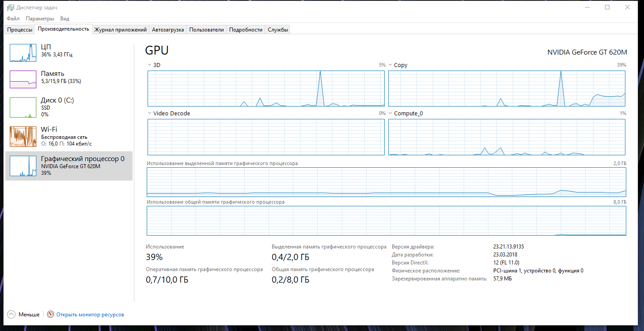The width and height of the screenshot is (644, 331).
Task: Switch to the Журнал приложений tab
Action: pos(121,30)
